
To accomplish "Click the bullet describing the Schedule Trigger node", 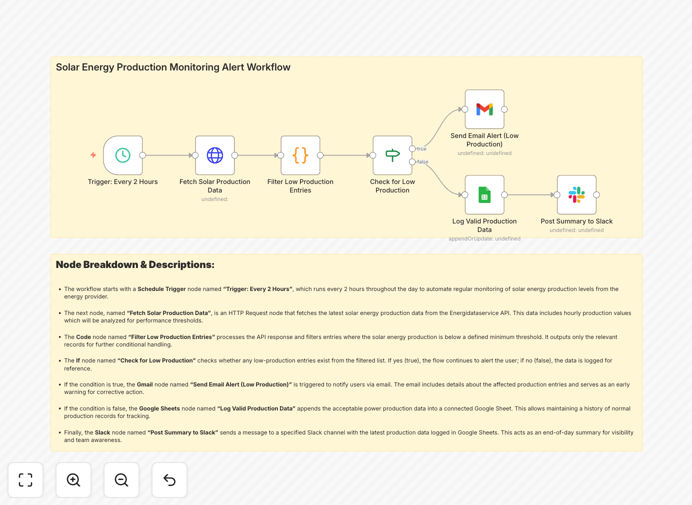I will click(341, 293).
